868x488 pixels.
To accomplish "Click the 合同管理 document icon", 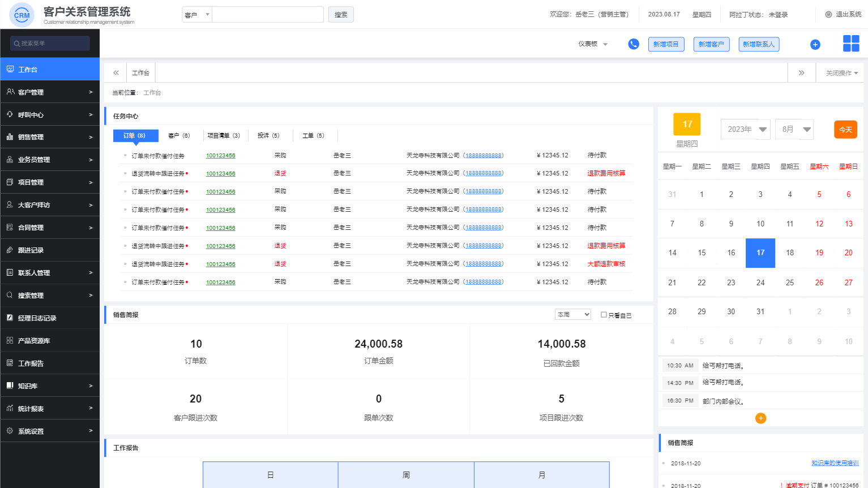I will 10,228.
